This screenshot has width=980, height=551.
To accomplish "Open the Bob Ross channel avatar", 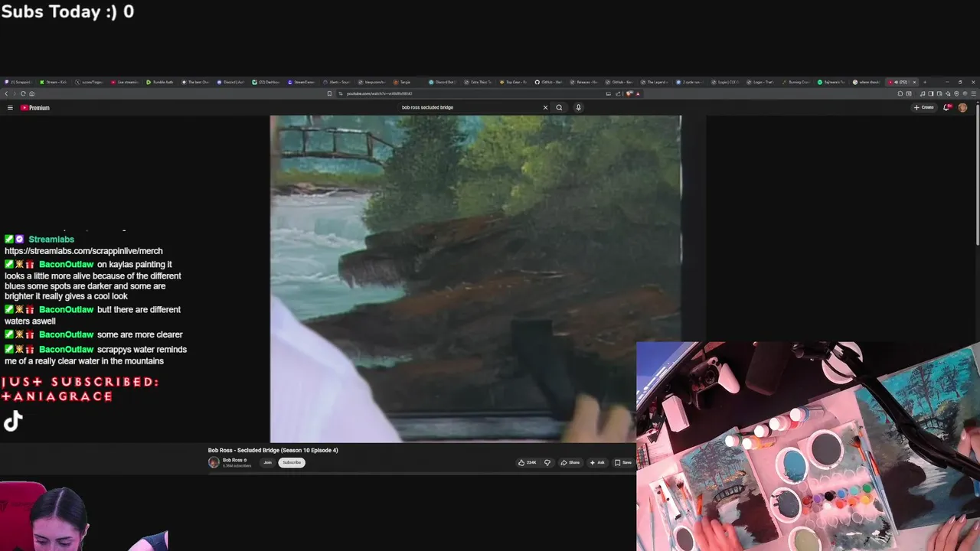I will 214,462.
